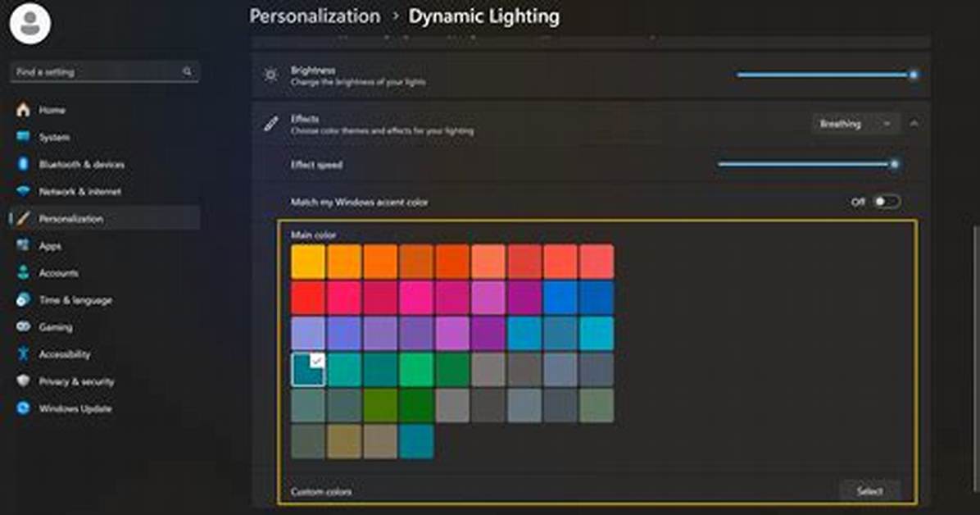Click the Accounts person icon
980x515 pixels.
[23, 273]
